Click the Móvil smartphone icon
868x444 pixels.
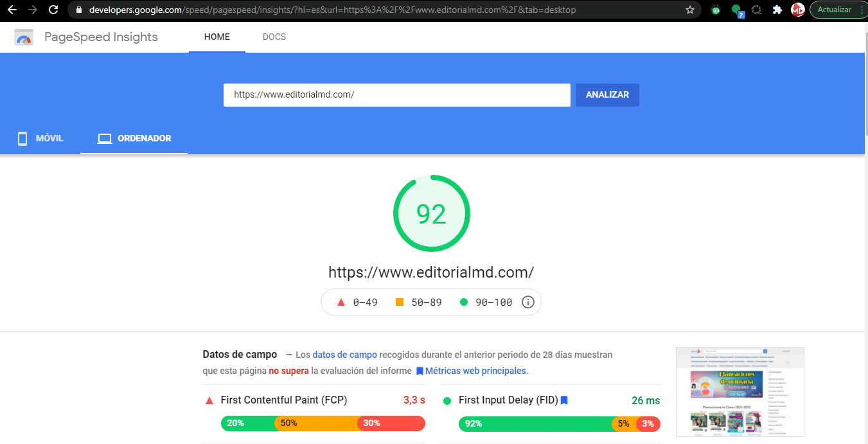[22, 138]
